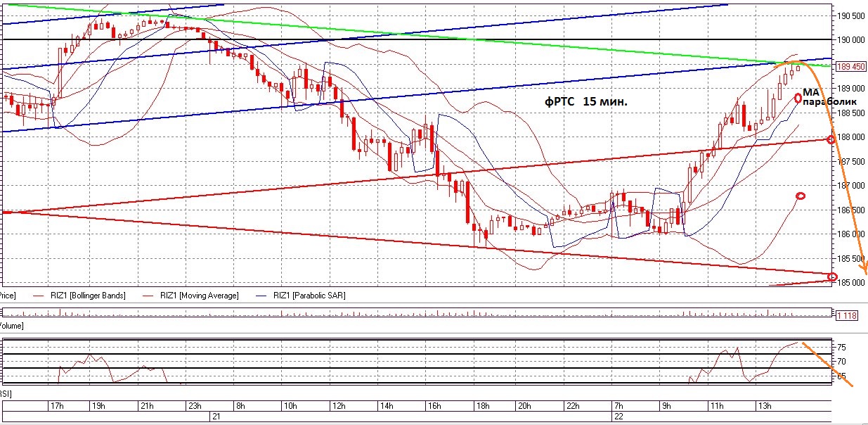Click the 190 500 price axis label
868x425 pixels.
click(851, 15)
